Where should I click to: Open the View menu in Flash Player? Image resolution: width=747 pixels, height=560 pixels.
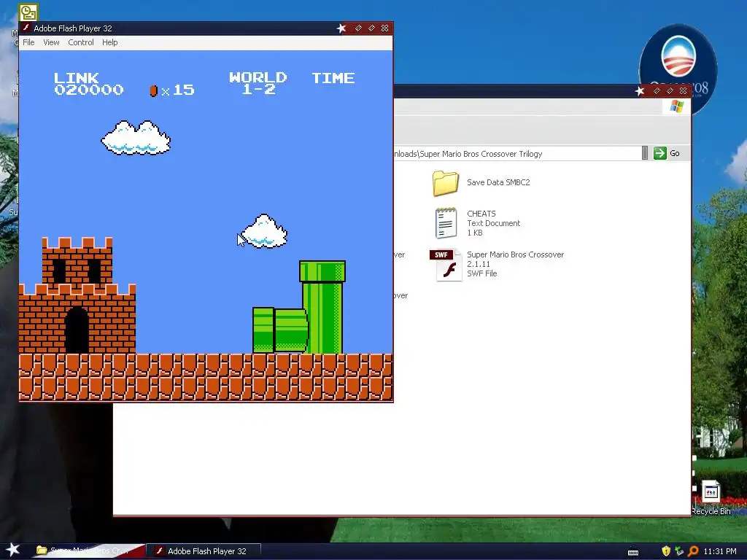(x=51, y=42)
